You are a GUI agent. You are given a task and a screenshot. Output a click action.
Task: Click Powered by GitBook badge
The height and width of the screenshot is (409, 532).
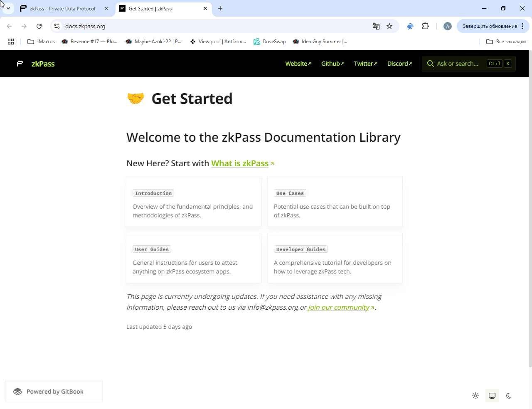pos(54,392)
